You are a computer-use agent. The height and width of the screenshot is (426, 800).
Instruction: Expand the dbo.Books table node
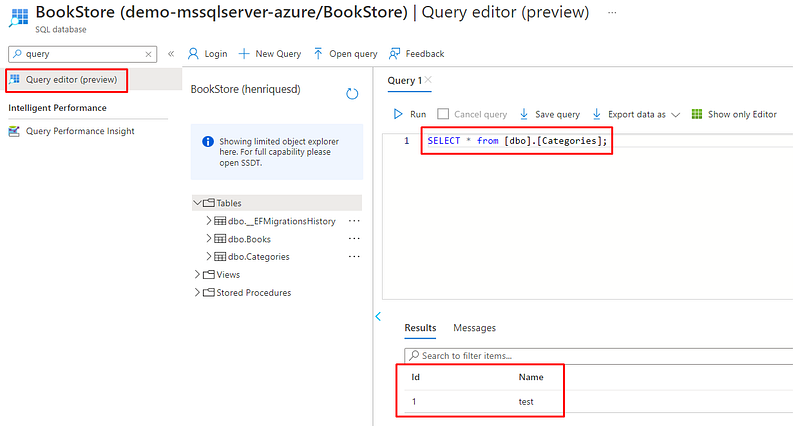[x=209, y=239]
